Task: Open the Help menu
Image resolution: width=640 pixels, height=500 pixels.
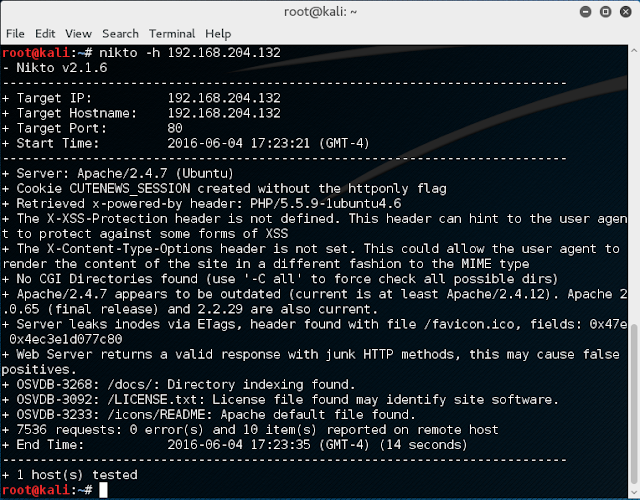Action: click(218, 33)
